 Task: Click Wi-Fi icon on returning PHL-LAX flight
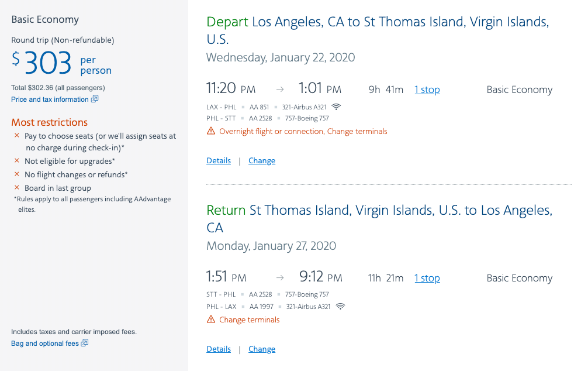[x=340, y=307]
